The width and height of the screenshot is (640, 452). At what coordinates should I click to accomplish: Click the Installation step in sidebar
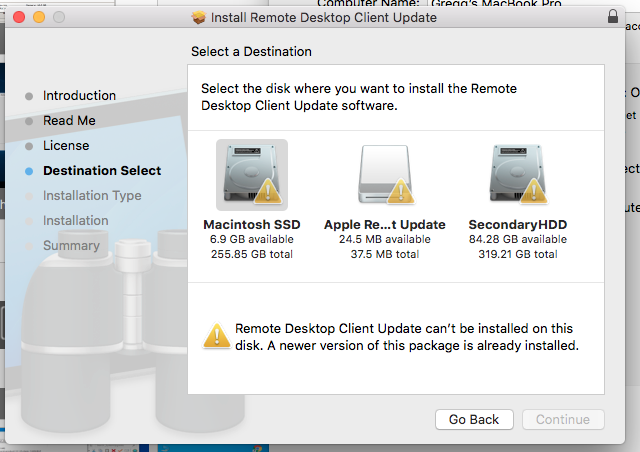point(76,221)
